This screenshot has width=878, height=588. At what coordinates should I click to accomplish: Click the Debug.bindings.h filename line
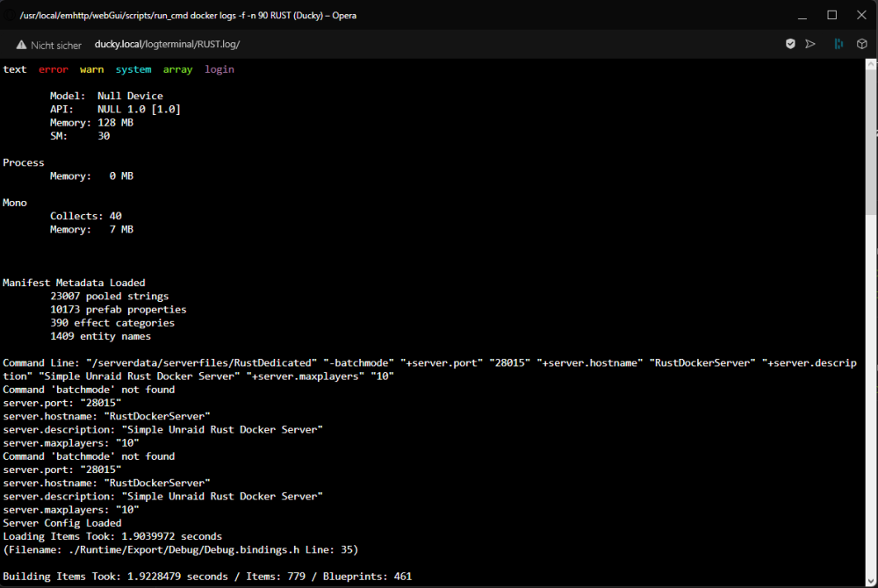coord(180,550)
